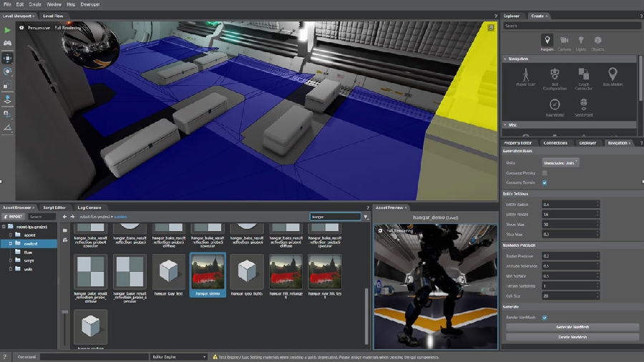
Task: Switch to the Explorer tab
Action: pyautogui.click(x=512, y=16)
